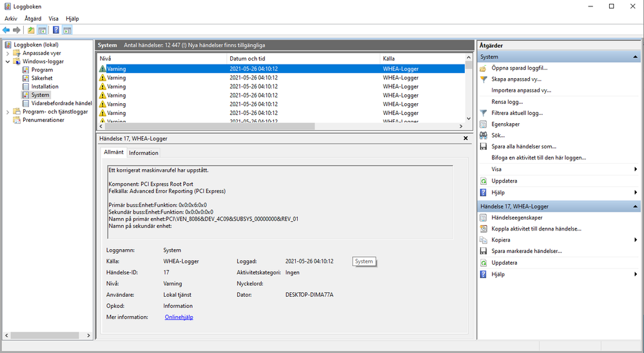This screenshot has height=353, width=644.
Task: Click the Spara alla händelser disk icon
Action: (483, 146)
